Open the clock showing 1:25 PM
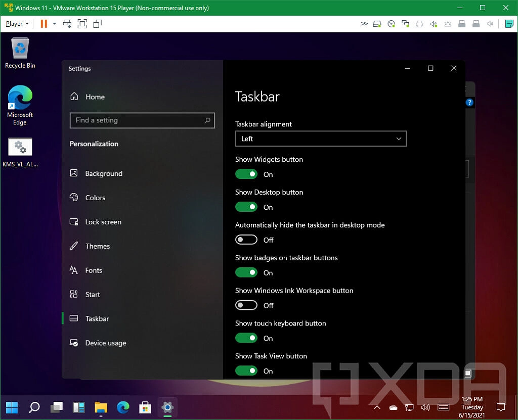The height and width of the screenshot is (420, 518). click(x=472, y=407)
